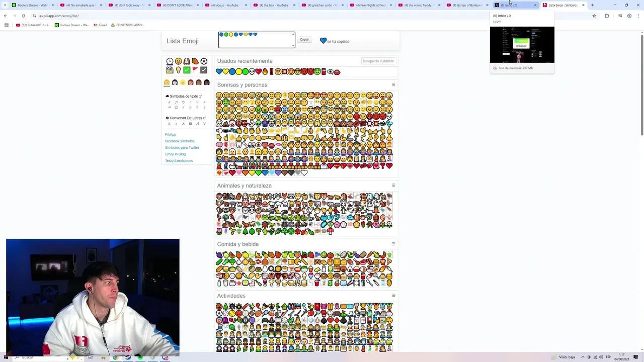Focus the emoji text box
This screenshot has width=644, height=362.
[x=257, y=40]
